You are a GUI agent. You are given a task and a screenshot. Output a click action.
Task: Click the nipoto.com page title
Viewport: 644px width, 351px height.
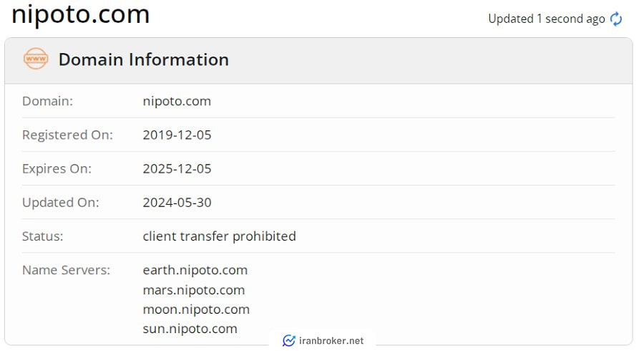80,14
